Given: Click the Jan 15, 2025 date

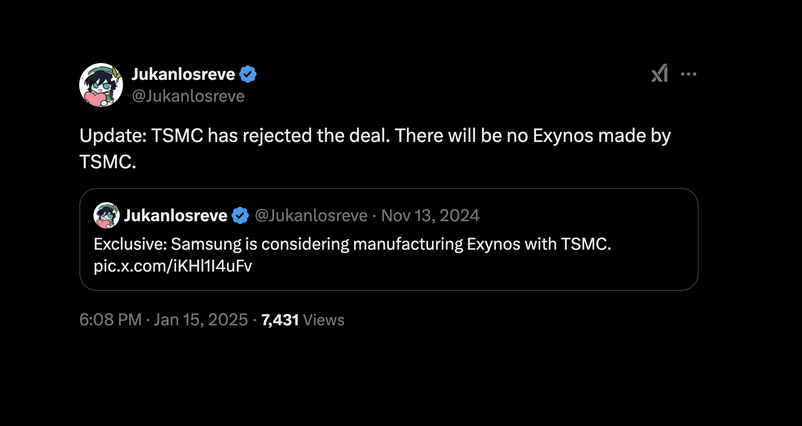Looking at the screenshot, I should pos(203,320).
